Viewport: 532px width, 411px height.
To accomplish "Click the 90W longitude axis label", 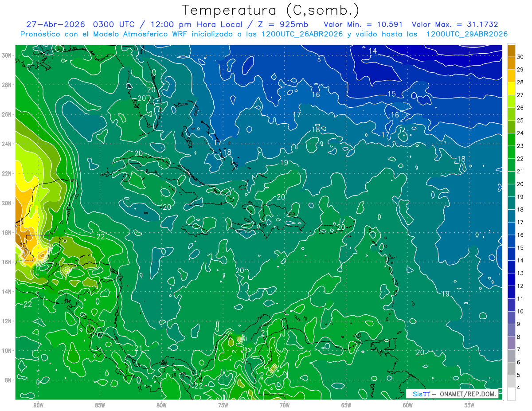I will [x=38, y=405].
